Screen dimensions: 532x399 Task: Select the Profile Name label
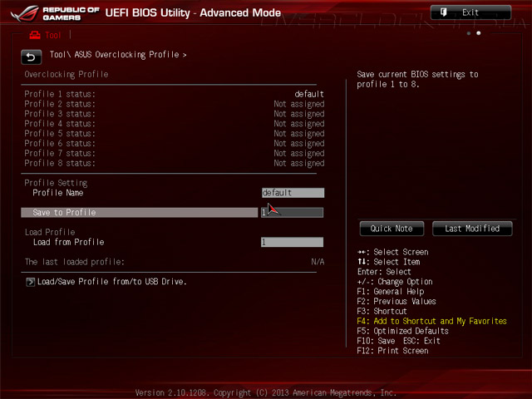(58, 193)
